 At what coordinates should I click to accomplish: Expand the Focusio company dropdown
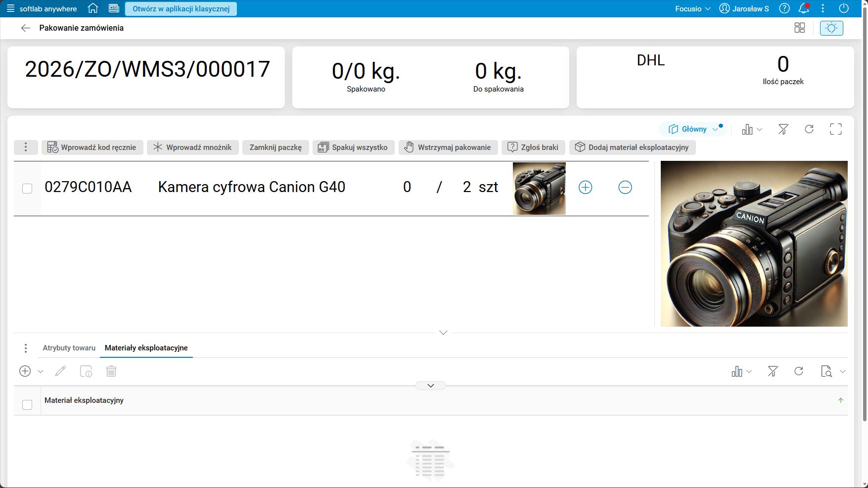point(693,8)
